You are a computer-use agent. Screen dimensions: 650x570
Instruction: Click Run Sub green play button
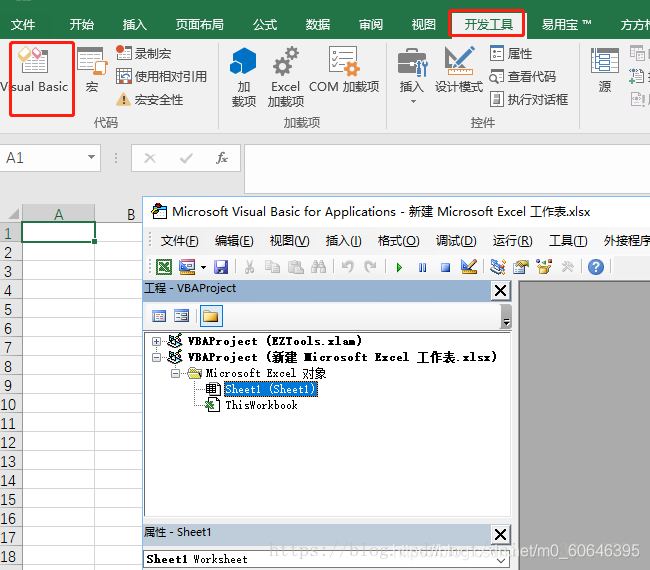(x=399, y=267)
